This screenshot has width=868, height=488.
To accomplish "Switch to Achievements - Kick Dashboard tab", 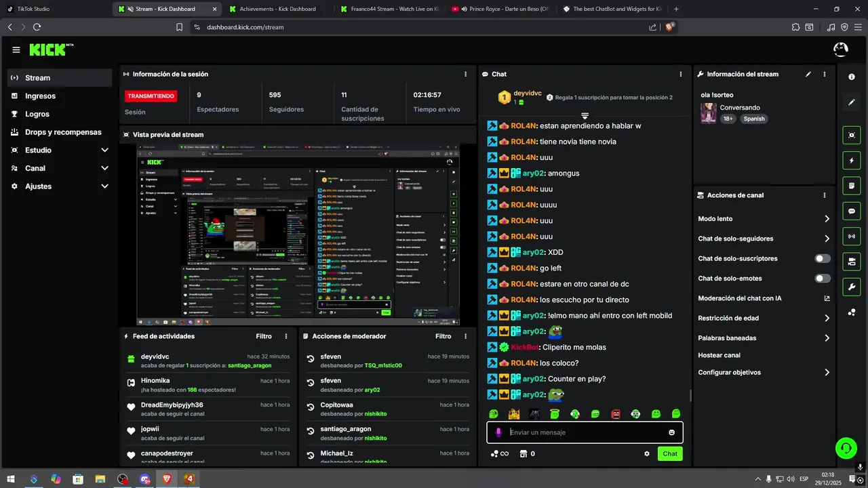I will pyautogui.click(x=277, y=9).
